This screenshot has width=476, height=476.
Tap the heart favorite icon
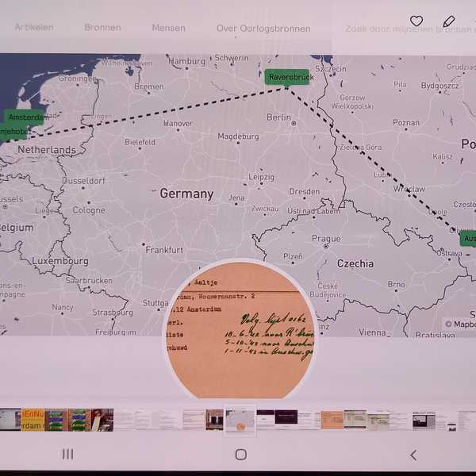[416, 21]
